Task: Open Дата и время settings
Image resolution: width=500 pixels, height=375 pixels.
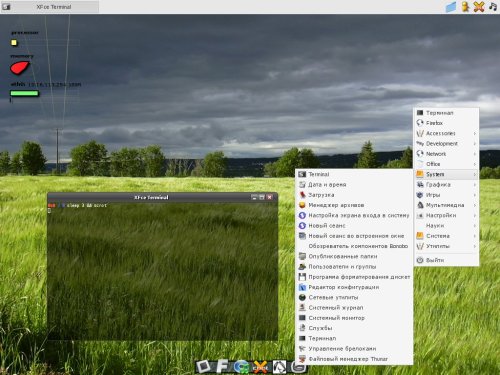Action: click(x=354, y=185)
